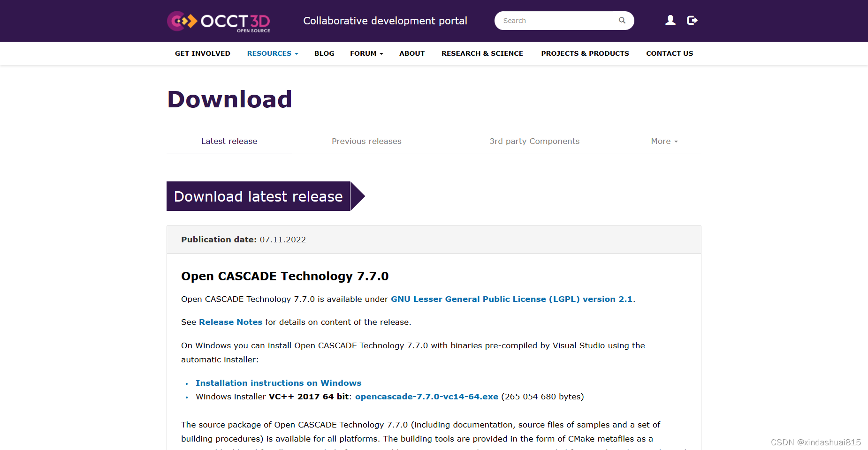Open Installation instructions on Windows link
The image size is (868, 450).
[278, 383]
